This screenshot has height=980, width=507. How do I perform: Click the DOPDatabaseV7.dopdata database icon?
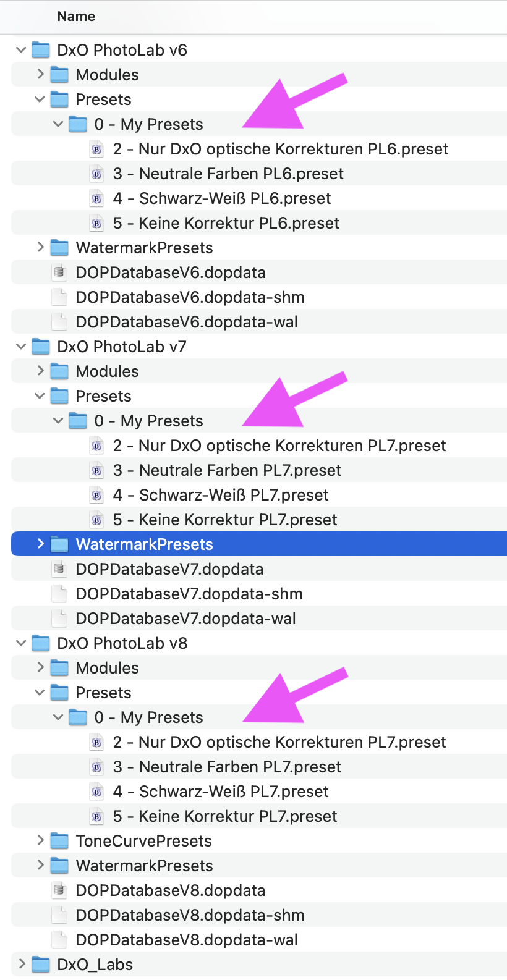[59, 569]
